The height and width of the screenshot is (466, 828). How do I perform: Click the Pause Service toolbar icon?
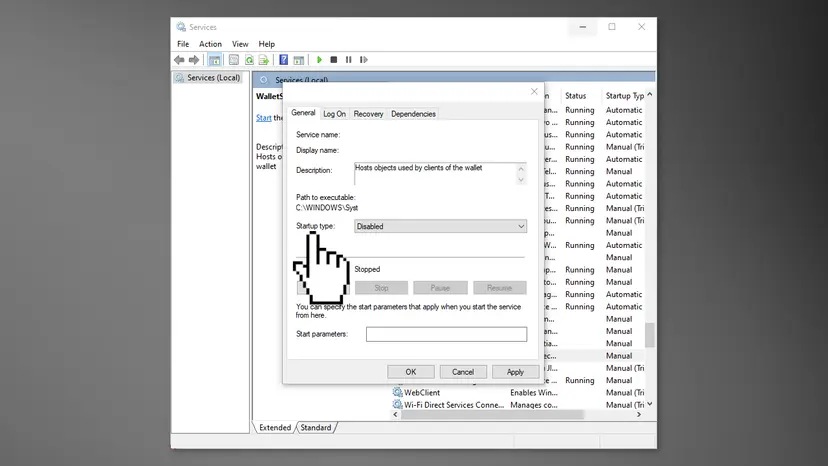[x=349, y=60]
